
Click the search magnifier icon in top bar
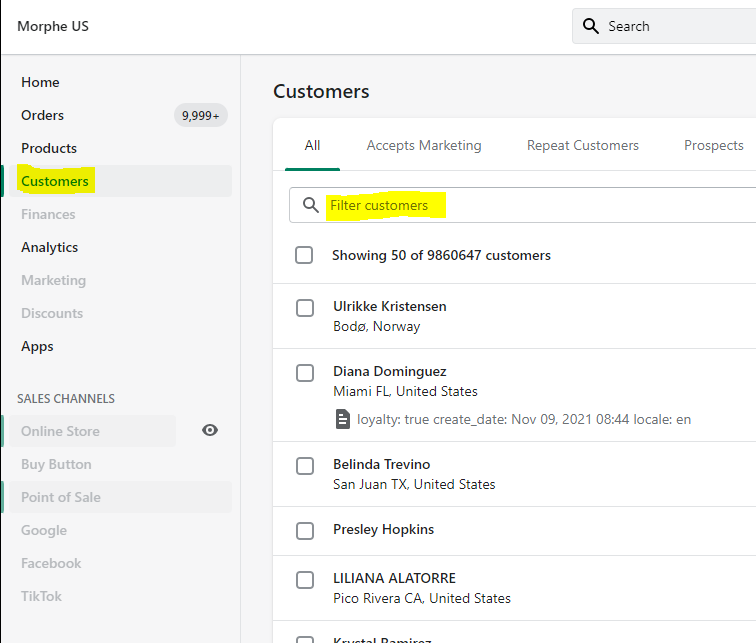(591, 26)
